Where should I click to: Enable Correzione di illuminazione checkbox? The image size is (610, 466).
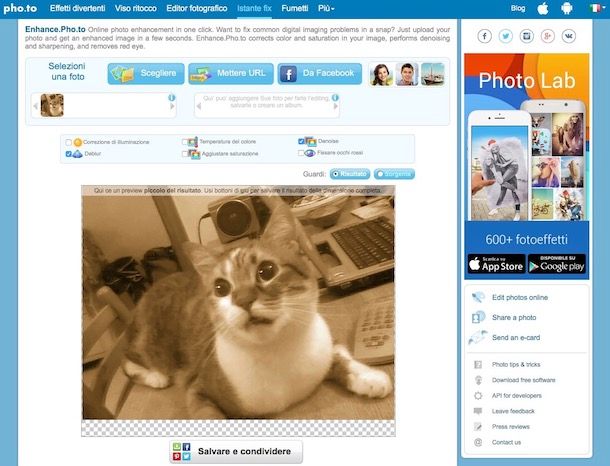pos(68,142)
